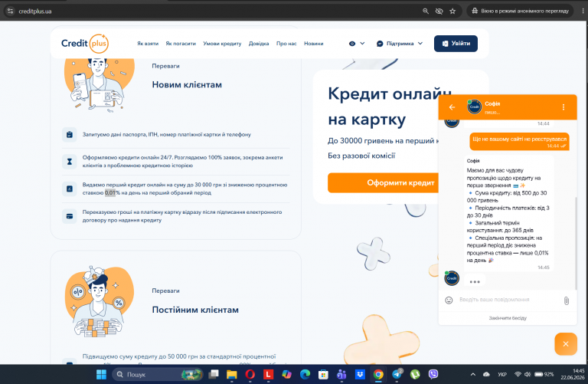Open the 'Про нас' menu item
588x384 pixels.
(286, 44)
